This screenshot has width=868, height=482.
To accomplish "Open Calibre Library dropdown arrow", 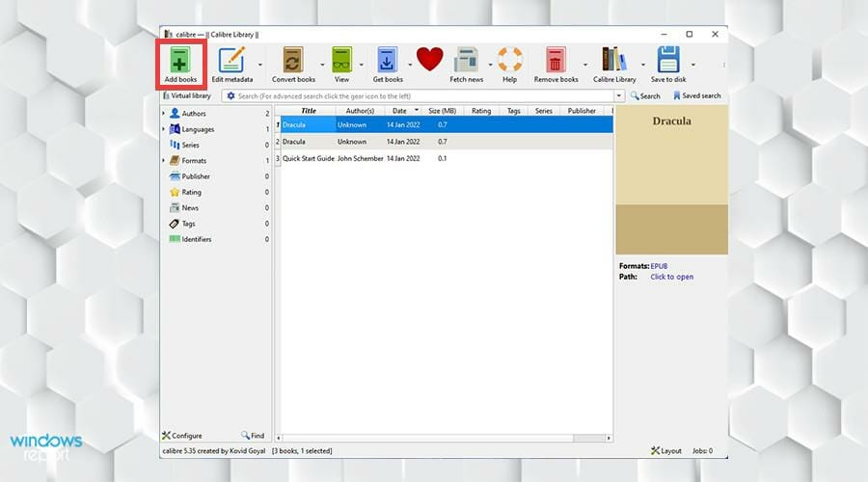I will [642, 65].
